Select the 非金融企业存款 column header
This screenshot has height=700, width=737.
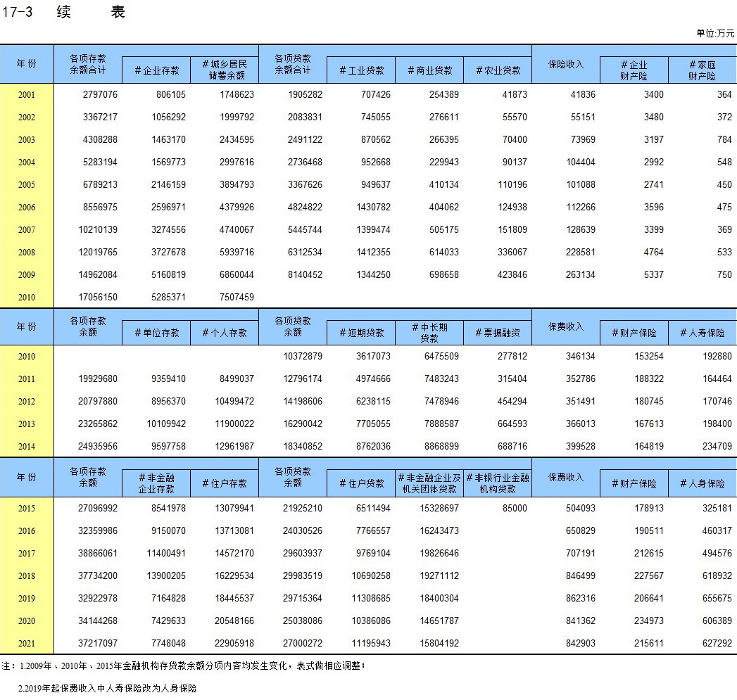(156, 483)
